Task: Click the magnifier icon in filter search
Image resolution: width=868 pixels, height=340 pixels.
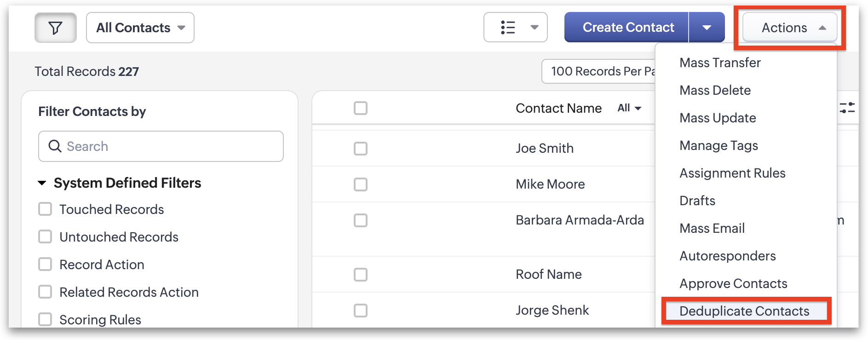Action: (x=55, y=146)
